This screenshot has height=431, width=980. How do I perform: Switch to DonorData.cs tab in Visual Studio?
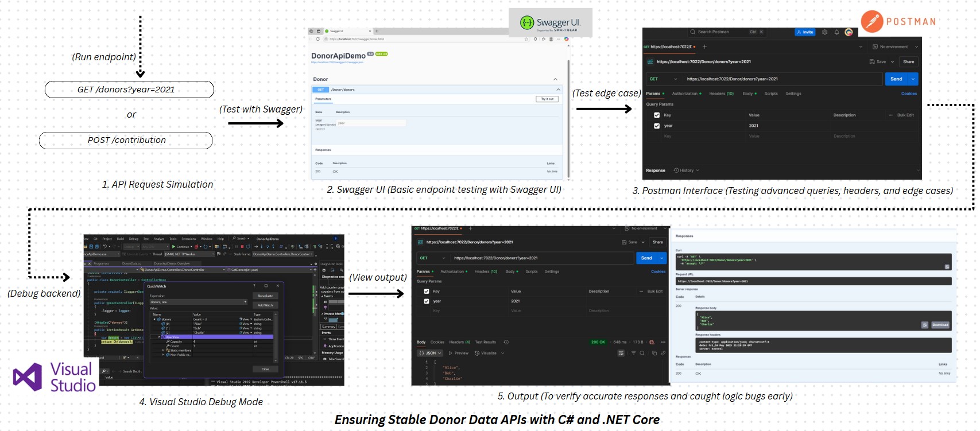[131, 263]
